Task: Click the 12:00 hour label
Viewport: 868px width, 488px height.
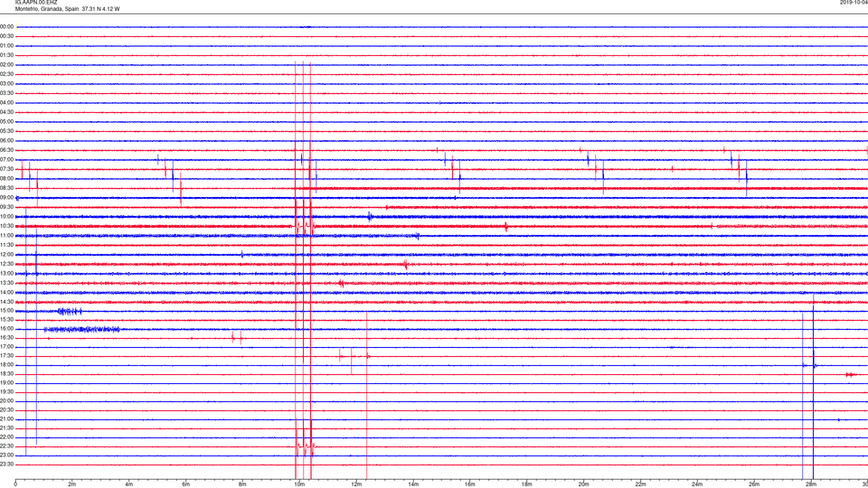Action: [x=6, y=255]
